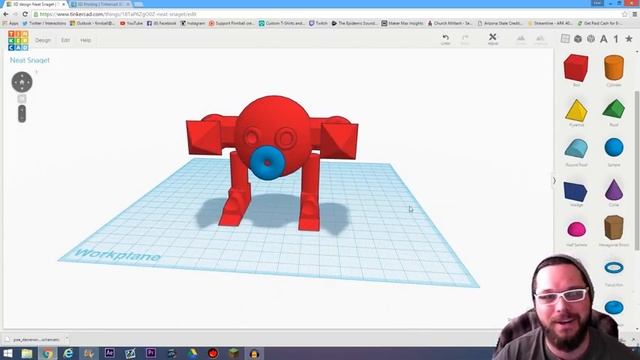The image size is (640, 360).
Task: Show the geometric shapes cube category
Action: (578, 39)
